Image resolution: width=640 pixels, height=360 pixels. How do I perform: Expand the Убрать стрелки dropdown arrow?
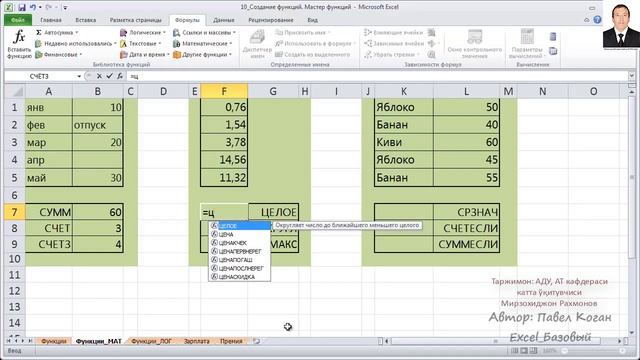point(418,54)
